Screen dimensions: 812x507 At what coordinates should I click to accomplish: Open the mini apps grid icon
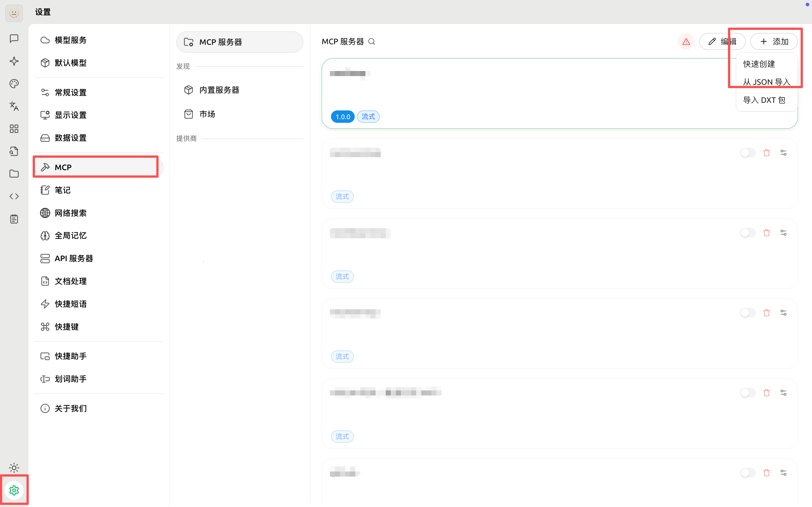[x=14, y=129]
